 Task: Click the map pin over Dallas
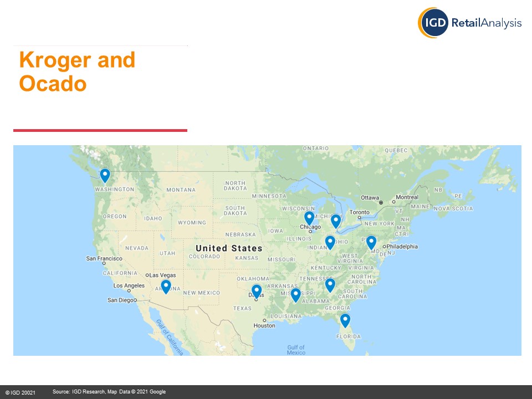(x=257, y=292)
